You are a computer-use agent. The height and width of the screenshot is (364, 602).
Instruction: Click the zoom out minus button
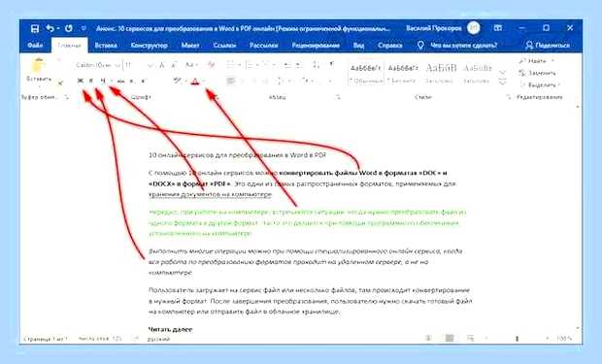point(486,338)
